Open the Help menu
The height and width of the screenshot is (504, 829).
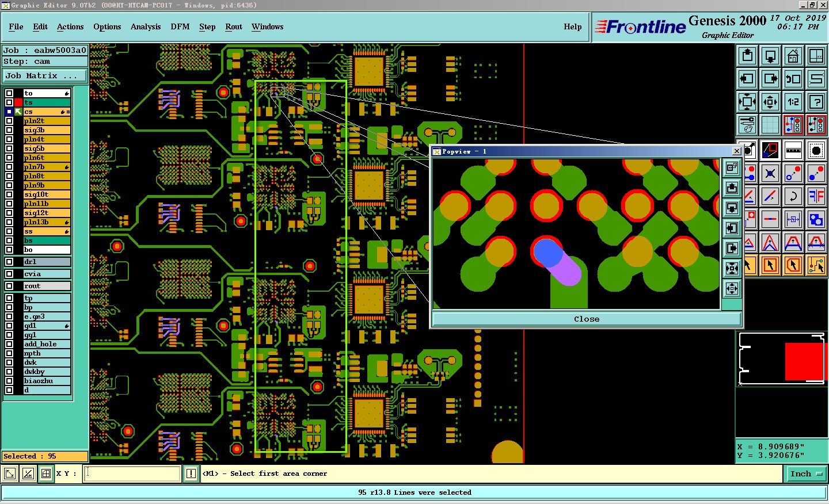pos(573,27)
